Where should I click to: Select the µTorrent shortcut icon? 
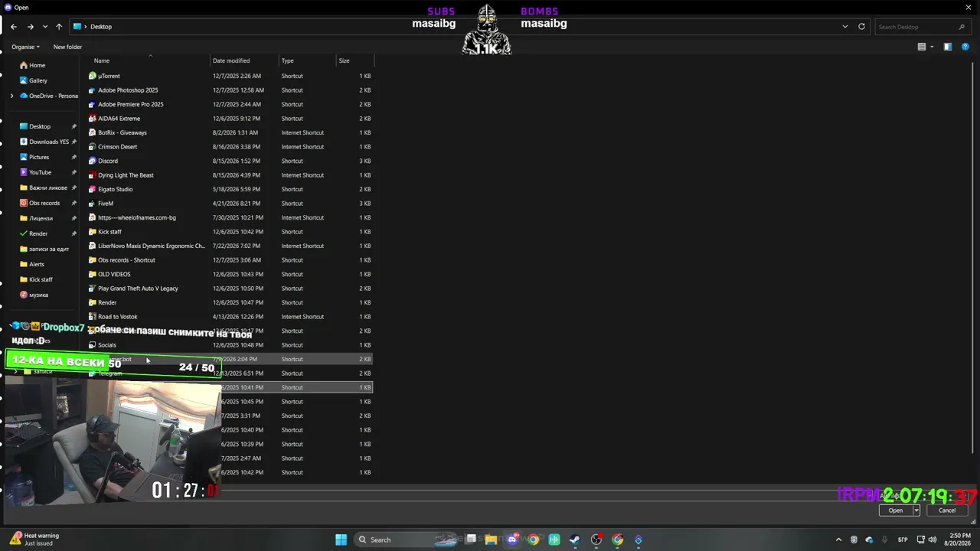coord(93,76)
